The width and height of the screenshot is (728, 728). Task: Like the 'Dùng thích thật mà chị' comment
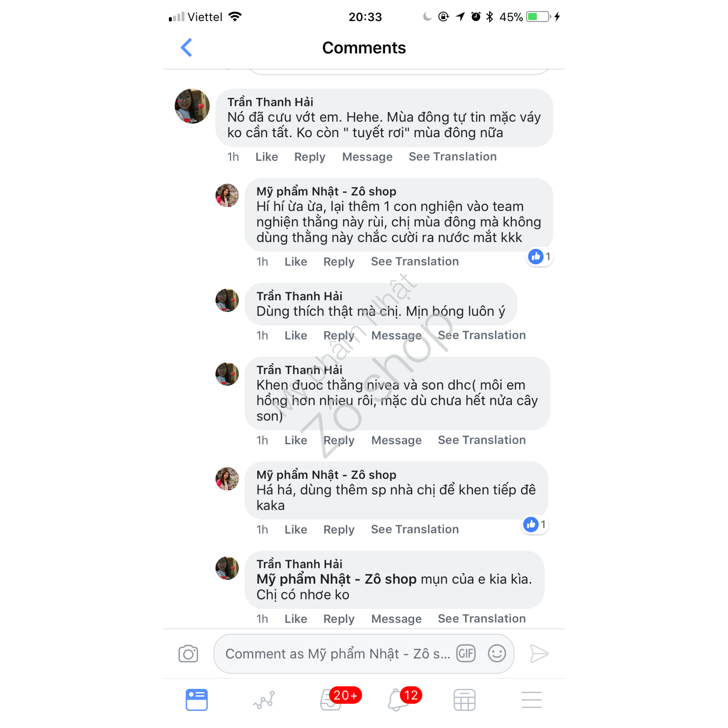[296, 335]
